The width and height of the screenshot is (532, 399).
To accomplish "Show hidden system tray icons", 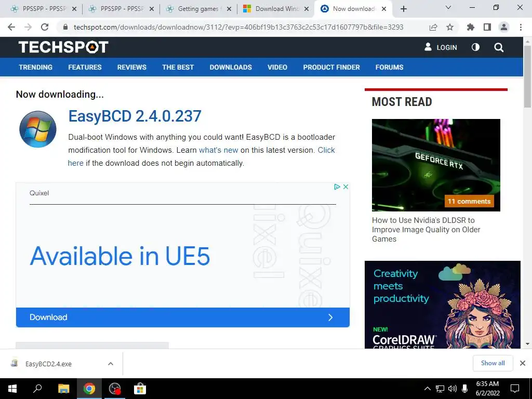I will 428,389.
